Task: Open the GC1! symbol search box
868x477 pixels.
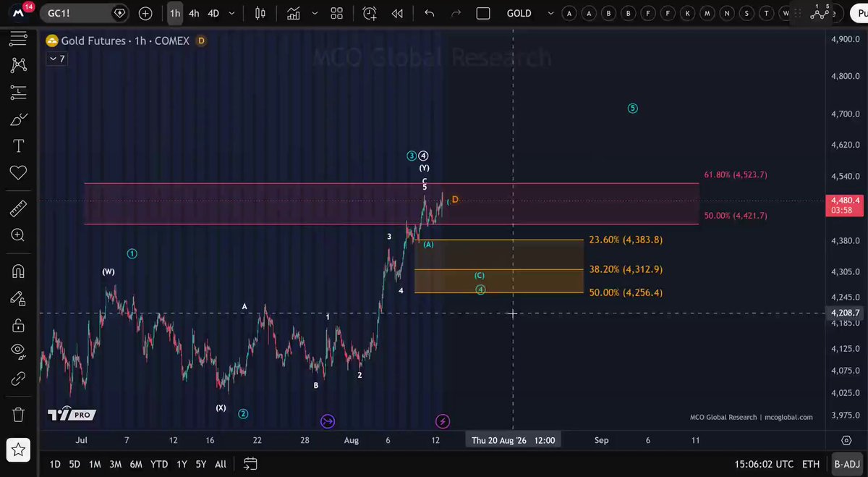Action: tap(83, 13)
